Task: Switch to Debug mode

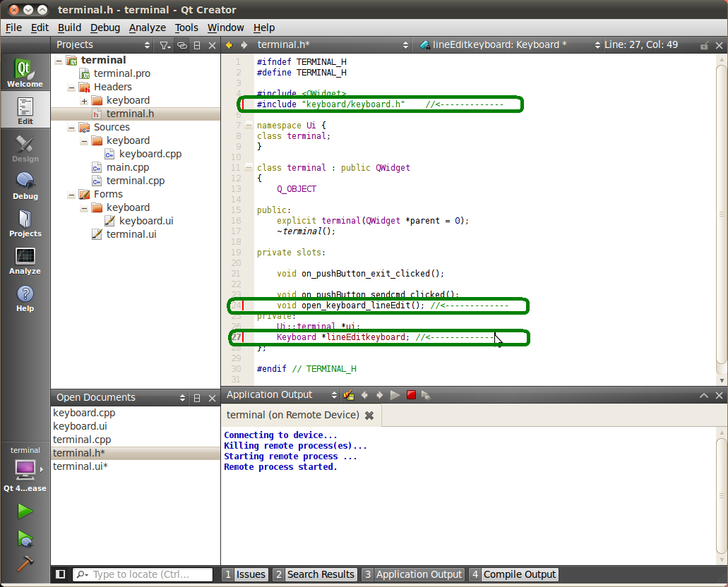Action: click(x=25, y=186)
